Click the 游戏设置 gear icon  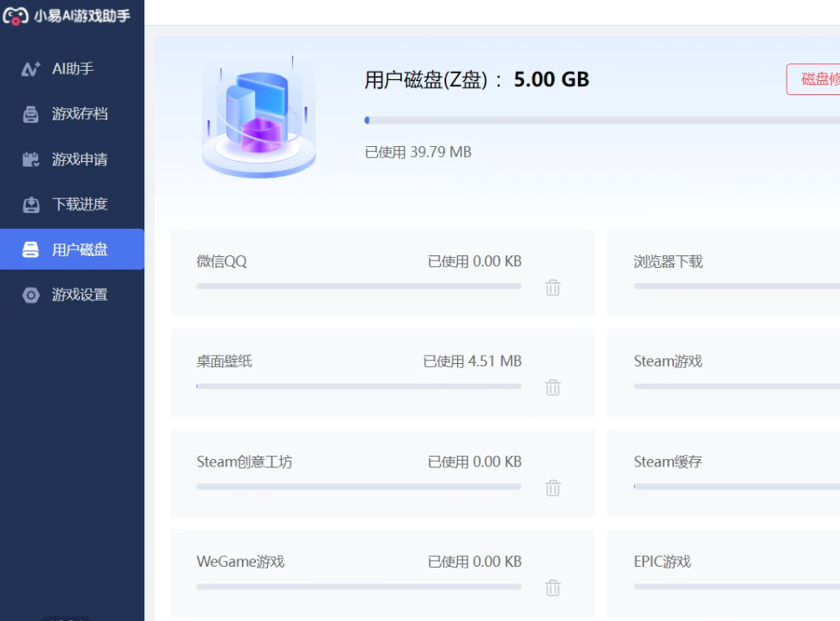coord(31,295)
